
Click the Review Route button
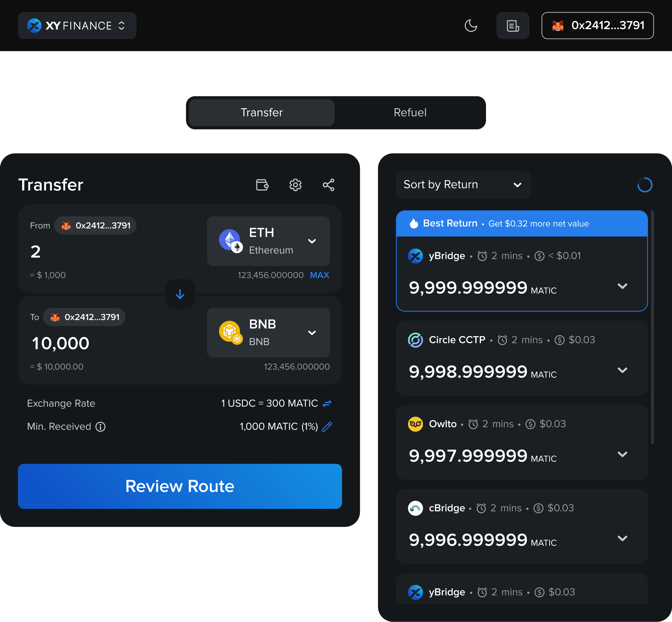[x=180, y=486]
